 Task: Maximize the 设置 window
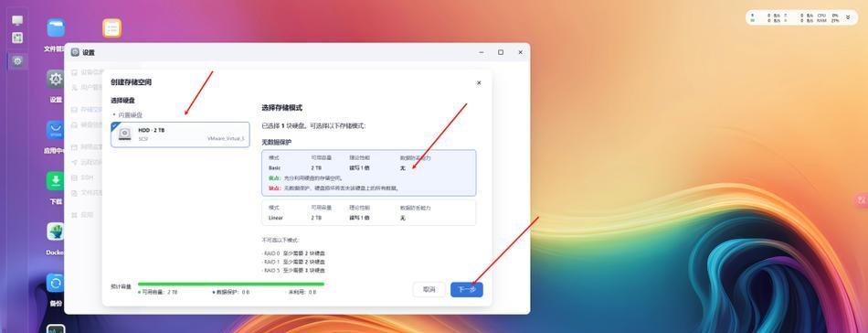tap(501, 52)
